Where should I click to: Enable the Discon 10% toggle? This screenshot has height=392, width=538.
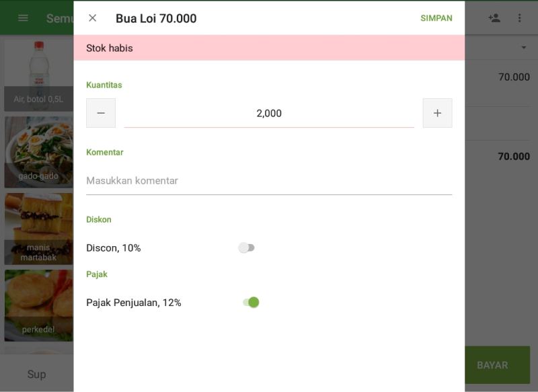247,247
